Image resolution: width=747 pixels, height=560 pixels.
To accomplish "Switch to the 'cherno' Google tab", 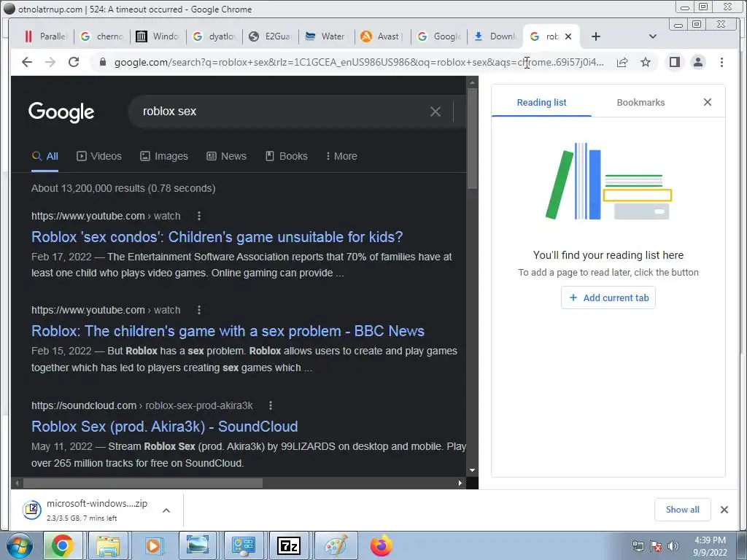I will click(101, 36).
